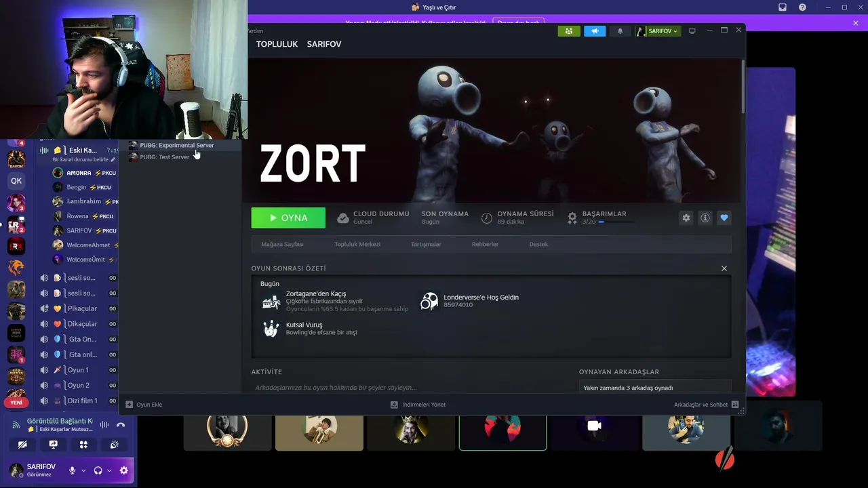
Task: Open Steam friends button in green
Action: 568,31
